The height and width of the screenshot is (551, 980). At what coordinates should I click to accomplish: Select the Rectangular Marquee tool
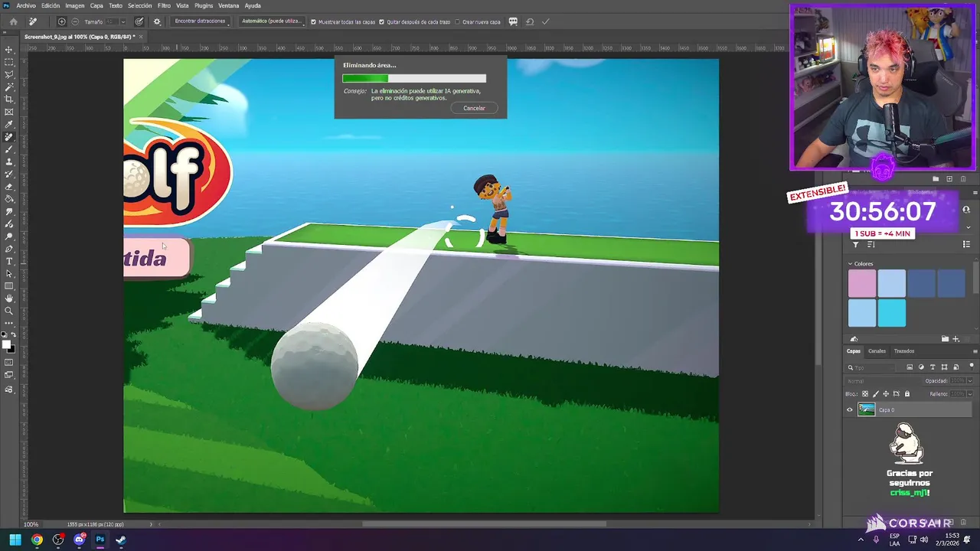point(9,62)
